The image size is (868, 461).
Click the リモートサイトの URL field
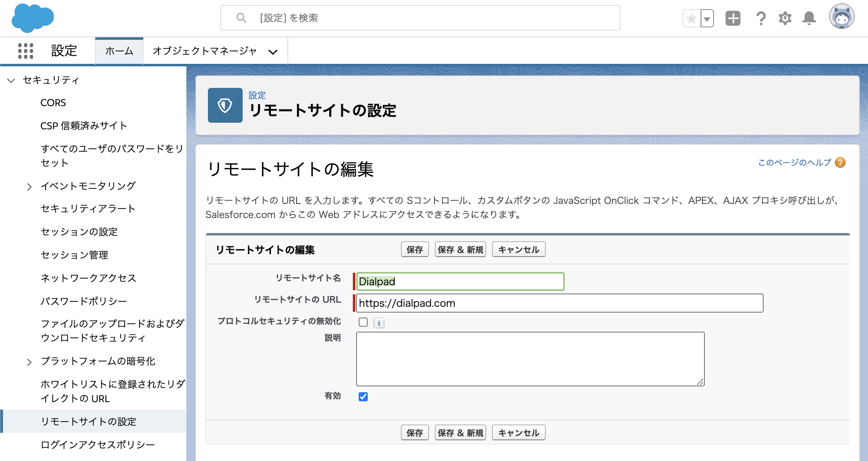[x=559, y=303]
